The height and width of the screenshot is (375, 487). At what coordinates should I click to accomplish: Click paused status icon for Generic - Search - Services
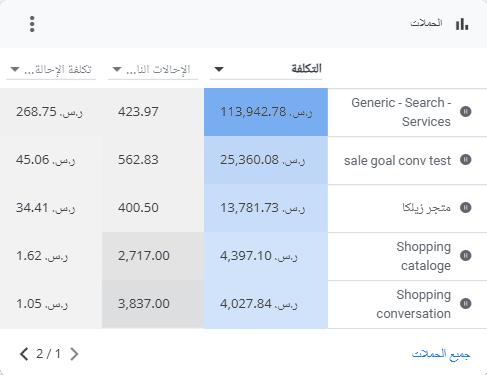pyautogui.click(x=466, y=112)
